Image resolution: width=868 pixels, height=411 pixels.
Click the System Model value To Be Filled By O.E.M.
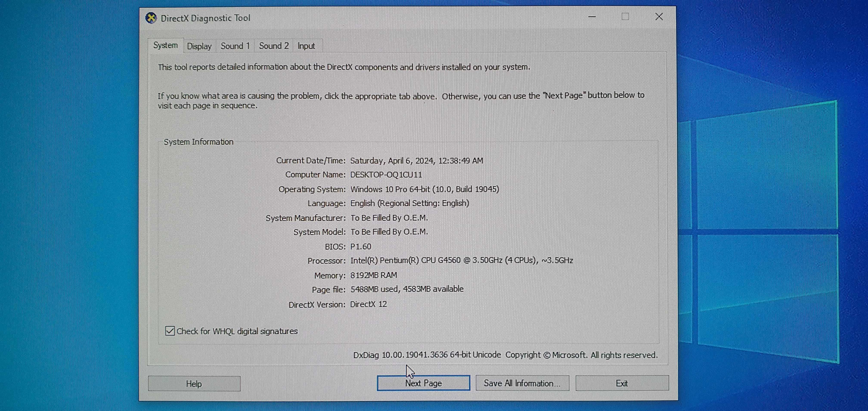pos(389,232)
